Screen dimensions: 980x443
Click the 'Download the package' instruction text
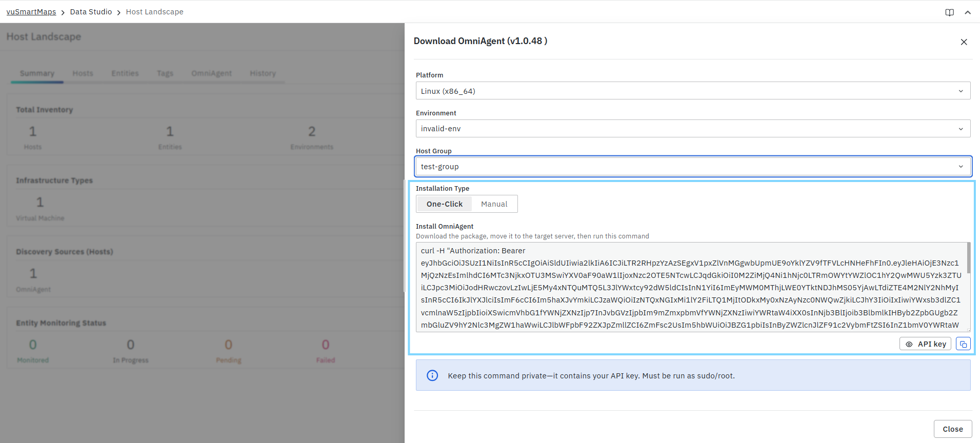pyautogui.click(x=532, y=236)
